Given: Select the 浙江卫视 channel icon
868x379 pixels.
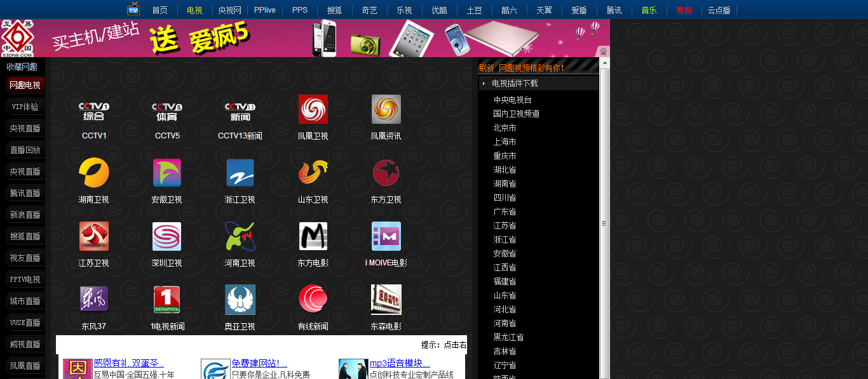Looking at the screenshot, I should point(240,173).
